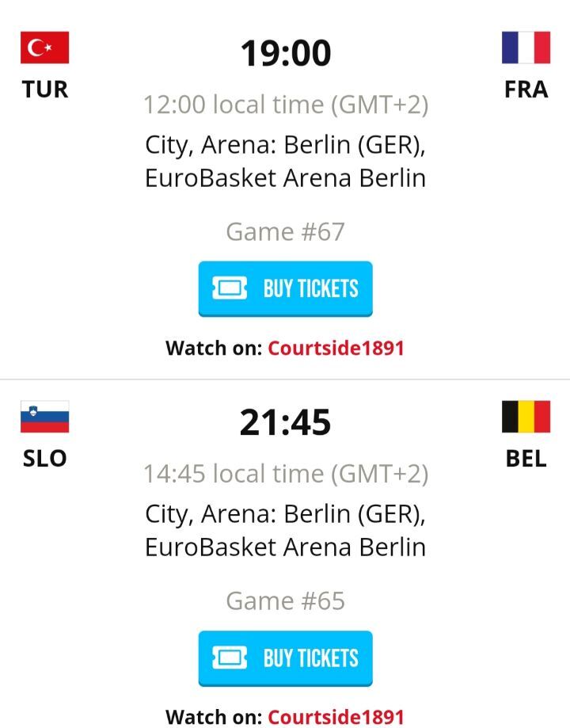The image size is (570, 728).
Task: Click the 14:45 local time text
Action: [x=285, y=474]
